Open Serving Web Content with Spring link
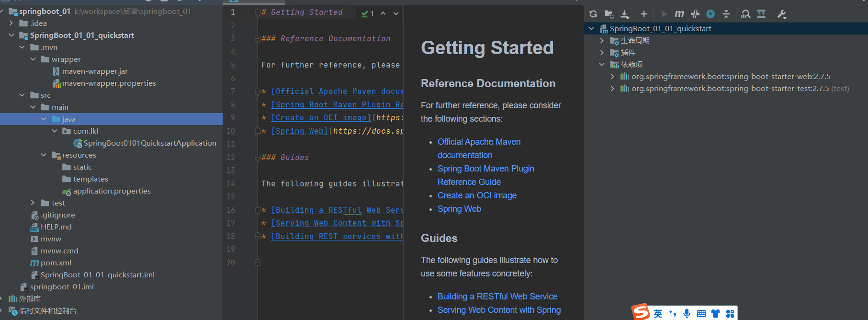The width and height of the screenshot is (868, 320). [499, 310]
